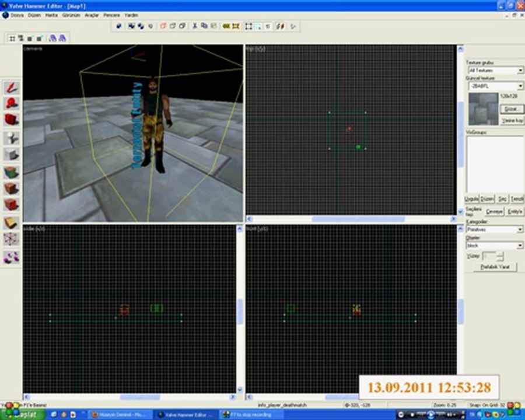Activate the Vertex manipulation tool
The height and width of the screenshot is (420, 525).
pyautogui.click(x=12, y=239)
